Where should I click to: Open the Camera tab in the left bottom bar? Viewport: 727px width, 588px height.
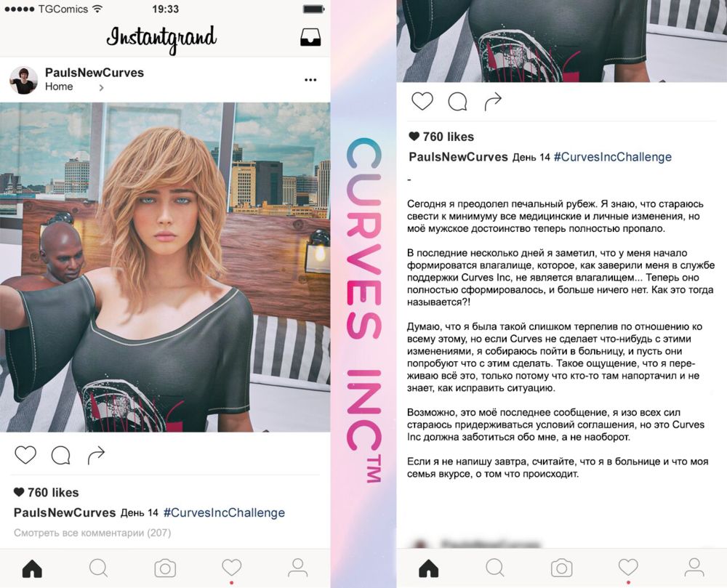(165, 568)
